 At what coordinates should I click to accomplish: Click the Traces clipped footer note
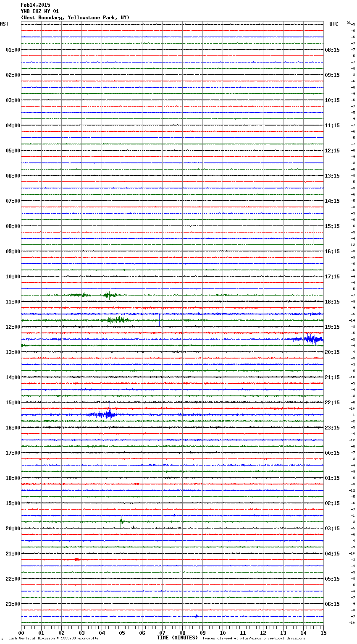[x=254, y=639]
